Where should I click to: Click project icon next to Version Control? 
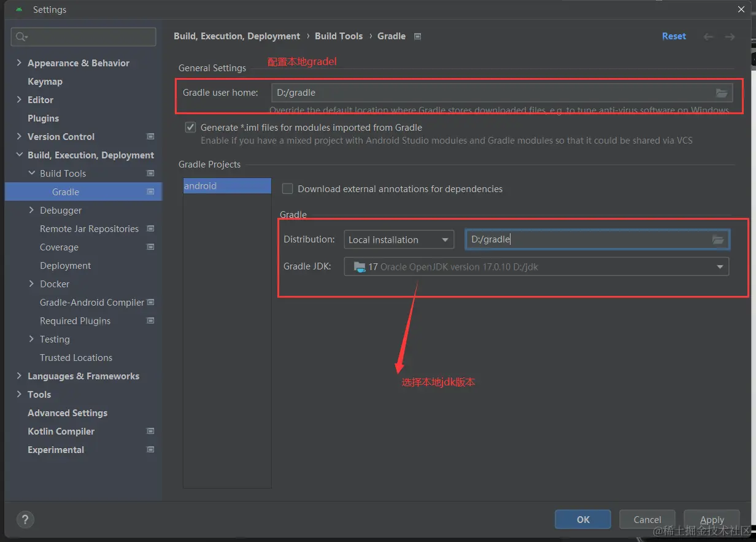click(x=151, y=136)
